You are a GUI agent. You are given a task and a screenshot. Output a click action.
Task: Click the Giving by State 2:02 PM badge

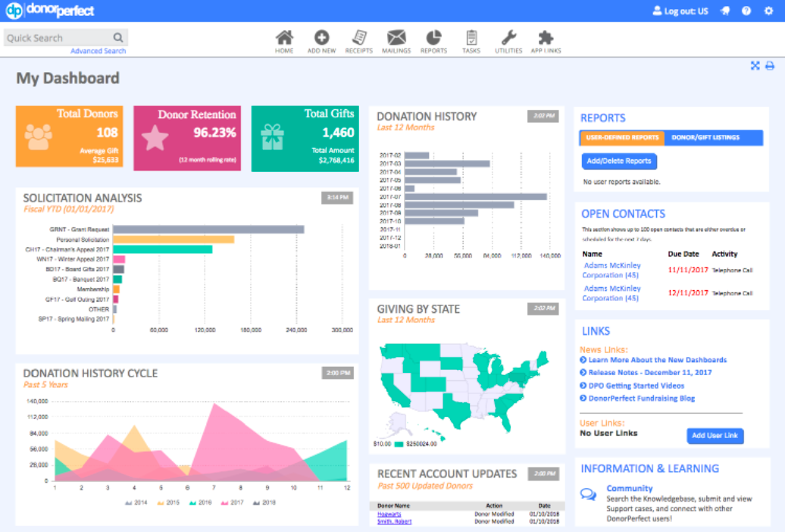(543, 308)
